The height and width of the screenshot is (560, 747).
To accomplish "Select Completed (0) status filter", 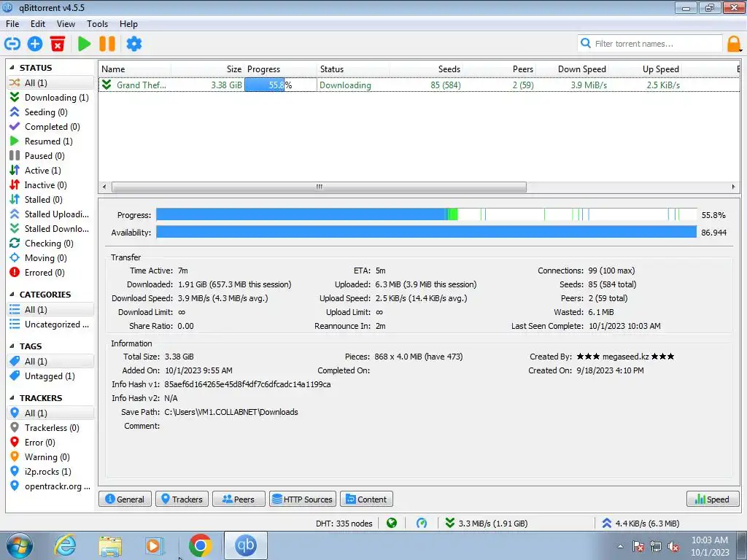I will tap(50, 127).
